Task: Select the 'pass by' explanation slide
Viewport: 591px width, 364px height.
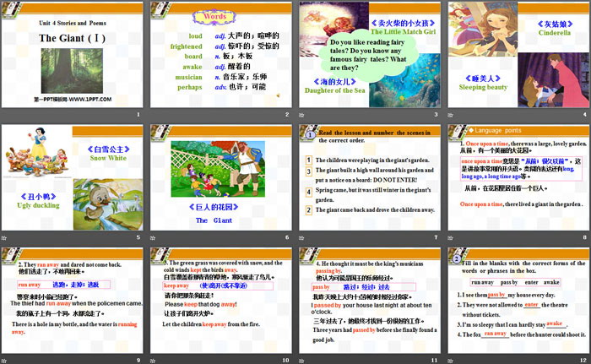Action: [370, 301]
